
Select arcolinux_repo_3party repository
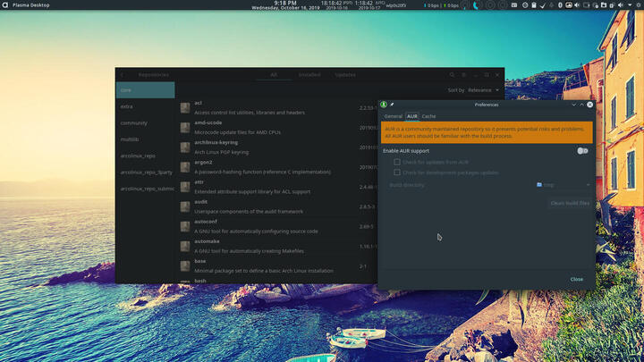point(146,172)
